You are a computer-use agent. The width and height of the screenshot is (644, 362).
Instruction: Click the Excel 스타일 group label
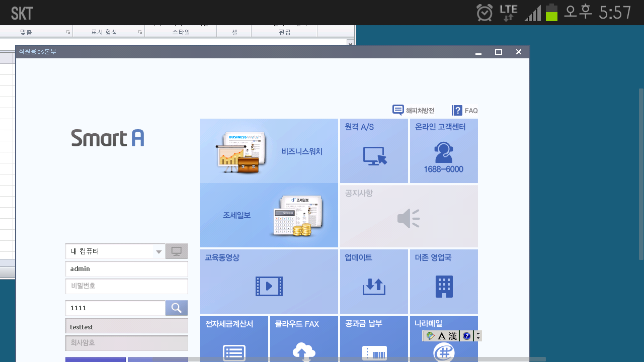pyautogui.click(x=181, y=32)
